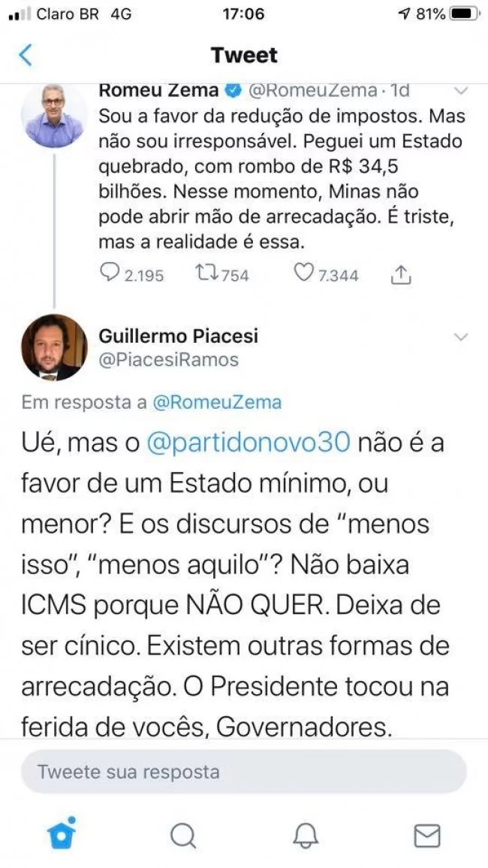The image size is (488, 868).
Task: Tap the @RomeuZema link in 'Em resposta a'
Action: click(216, 403)
